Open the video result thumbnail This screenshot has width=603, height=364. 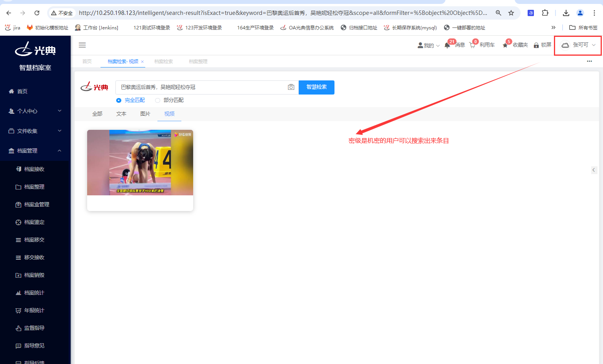pyautogui.click(x=140, y=162)
